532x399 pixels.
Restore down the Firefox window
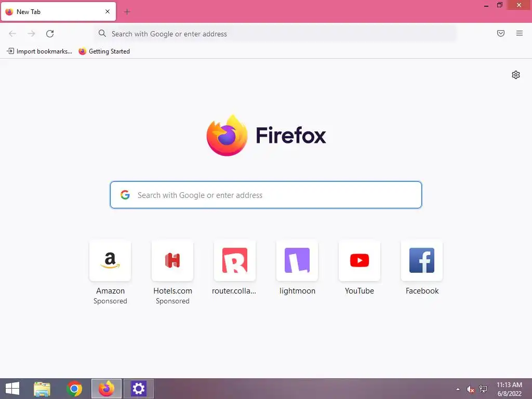[499, 5]
